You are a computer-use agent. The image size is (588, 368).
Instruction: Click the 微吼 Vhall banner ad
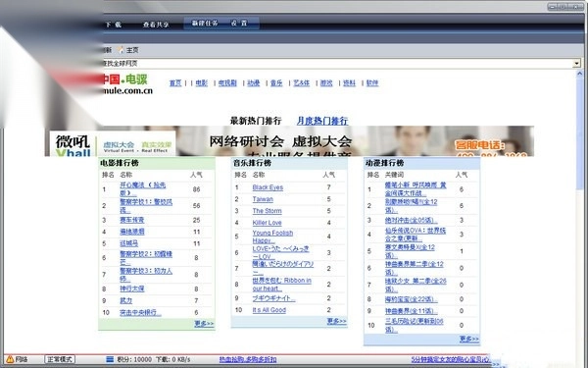pos(289,141)
